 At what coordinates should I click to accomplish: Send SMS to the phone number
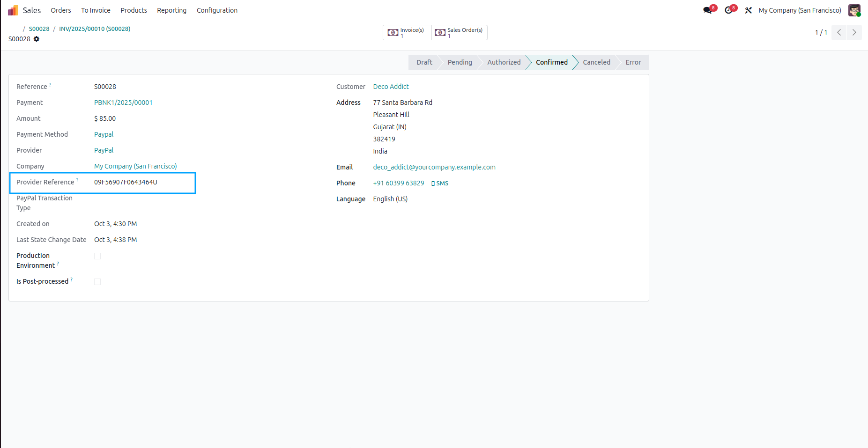[440, 184]
